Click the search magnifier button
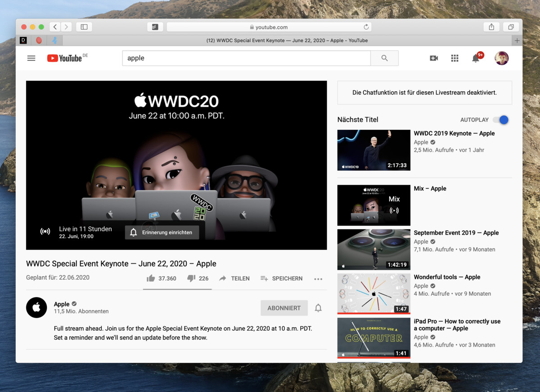Image resolution: width=540 pixels, height=392 pixels. click(x=384, y=58)
